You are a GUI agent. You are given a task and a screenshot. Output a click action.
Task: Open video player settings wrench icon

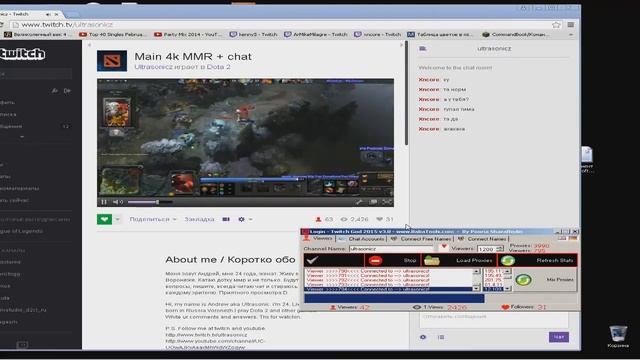coord(358,202)
